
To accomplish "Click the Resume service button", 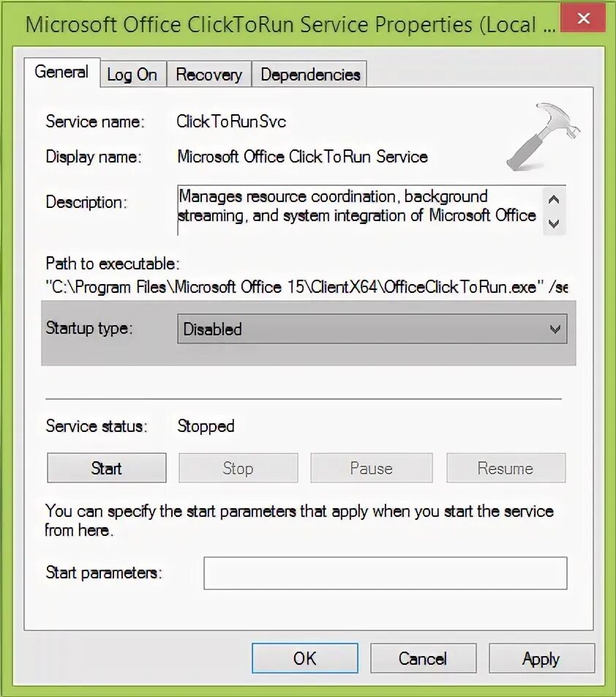I will [506, 468].
